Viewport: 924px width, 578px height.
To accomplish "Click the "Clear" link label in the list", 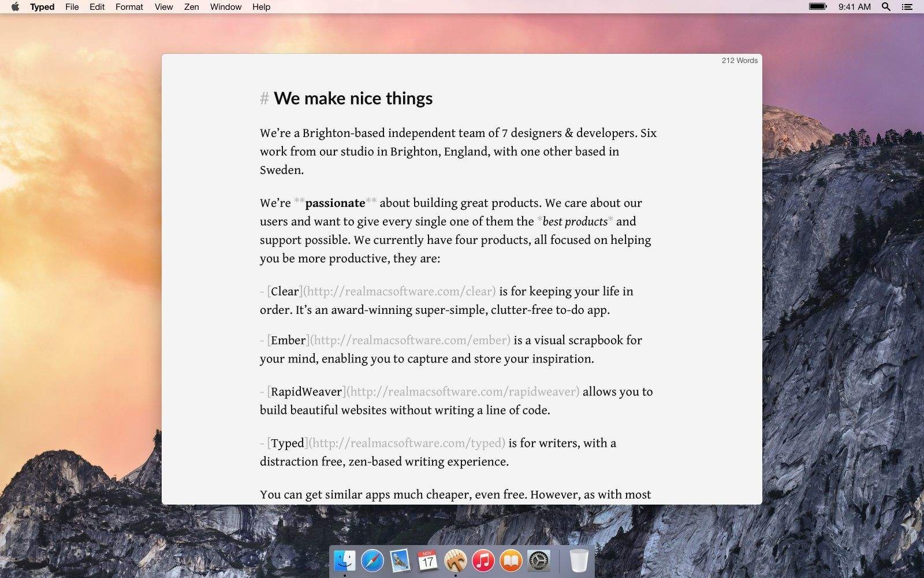I will 285,292.
